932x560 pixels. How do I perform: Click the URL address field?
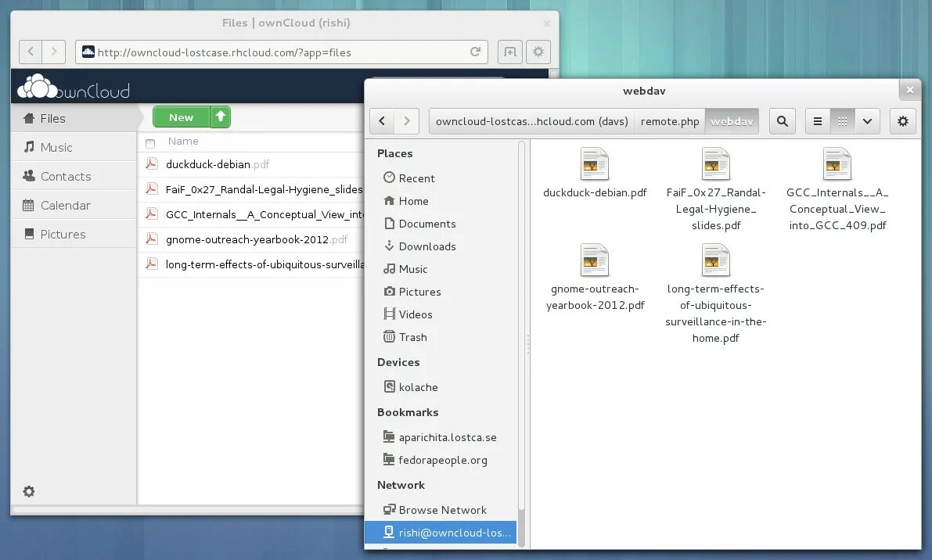[x=281, y=52]
